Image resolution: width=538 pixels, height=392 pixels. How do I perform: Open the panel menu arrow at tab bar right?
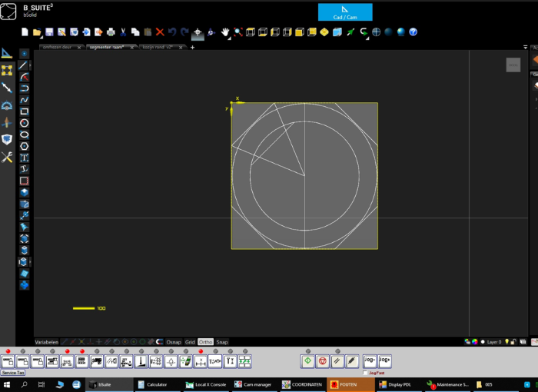tap(525, 47)
